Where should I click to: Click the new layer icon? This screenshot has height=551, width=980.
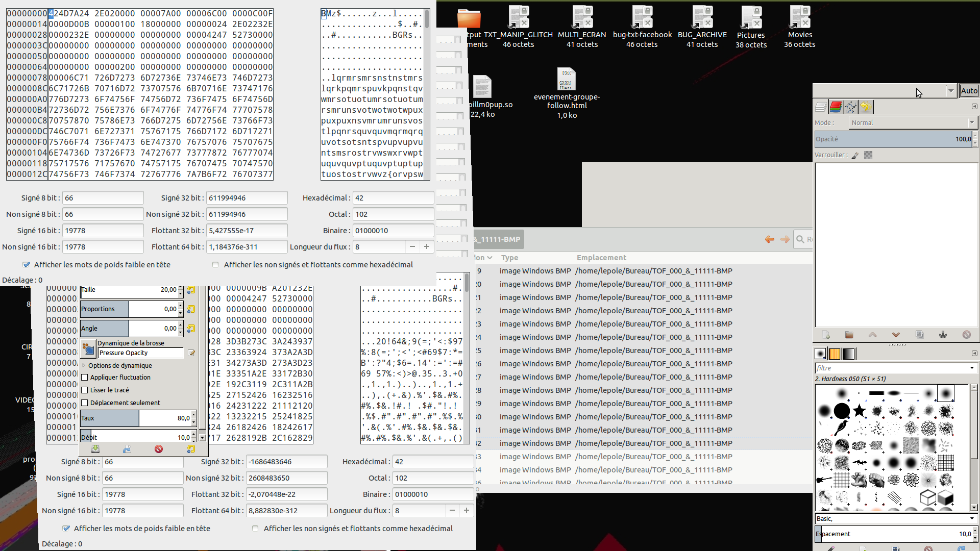(826, 335)
